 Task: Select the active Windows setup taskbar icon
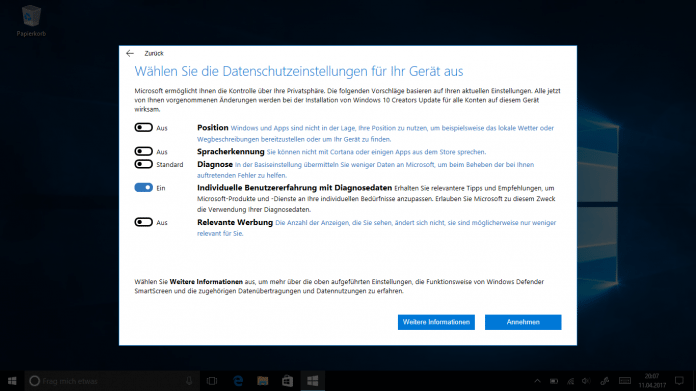(x=312, y=381)
